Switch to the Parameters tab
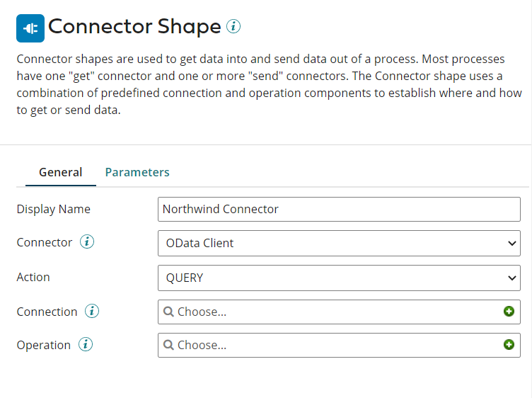 click(x=137, y=172)
